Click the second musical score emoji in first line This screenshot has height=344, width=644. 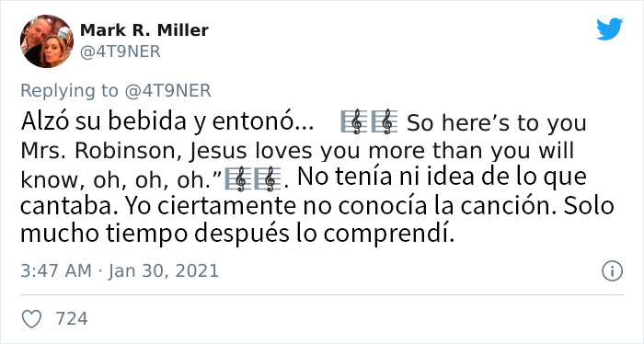(385, 122)
